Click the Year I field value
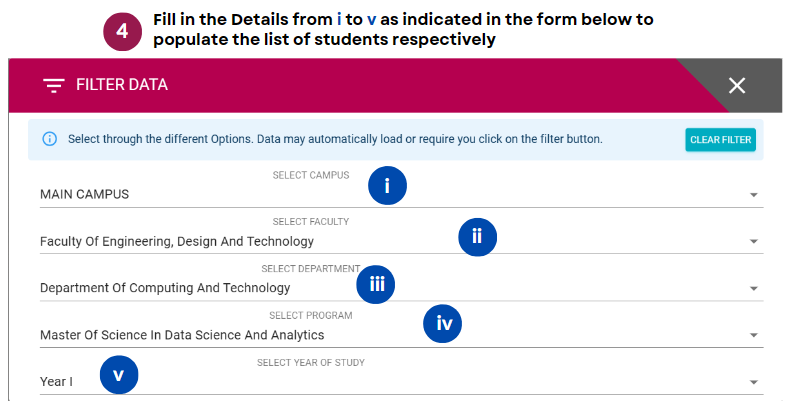This screenshot has height=410, width=788. click(x=56, y=382)
